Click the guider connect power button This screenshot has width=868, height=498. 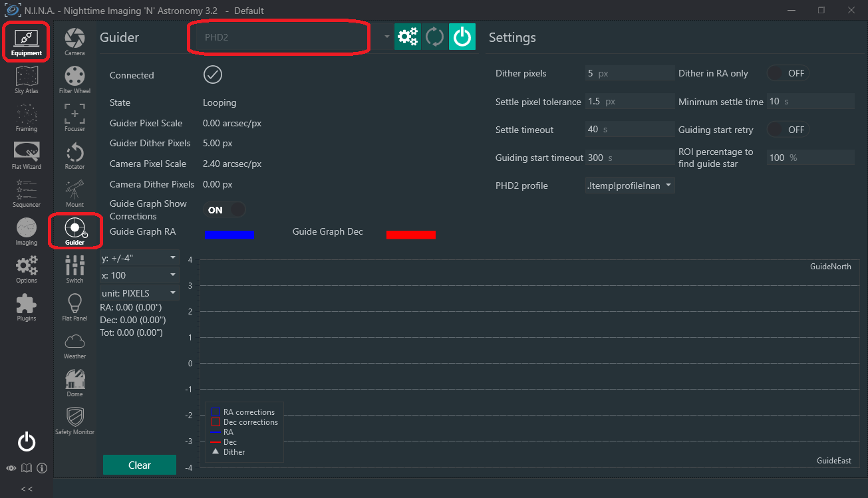click(462, 37)
